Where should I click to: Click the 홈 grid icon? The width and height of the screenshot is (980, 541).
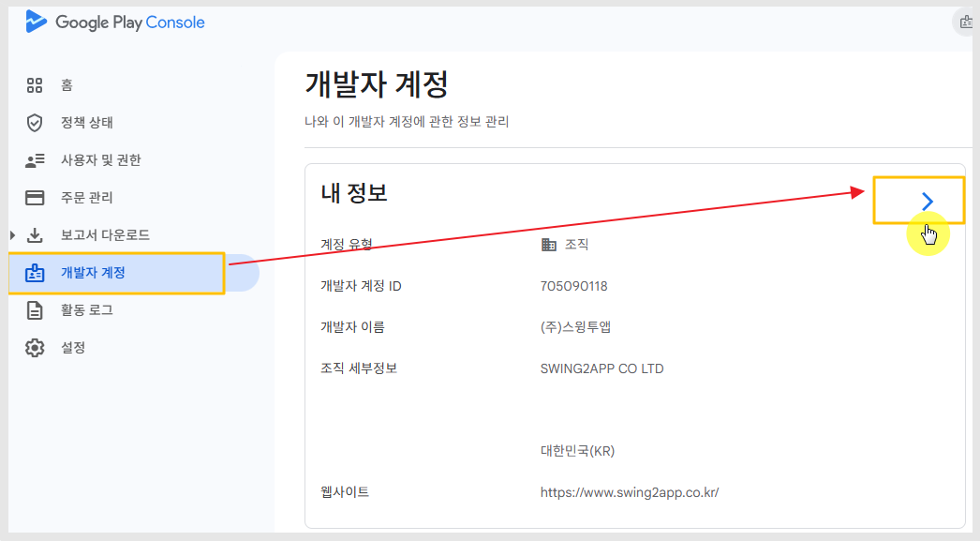[x=35, y=85]
